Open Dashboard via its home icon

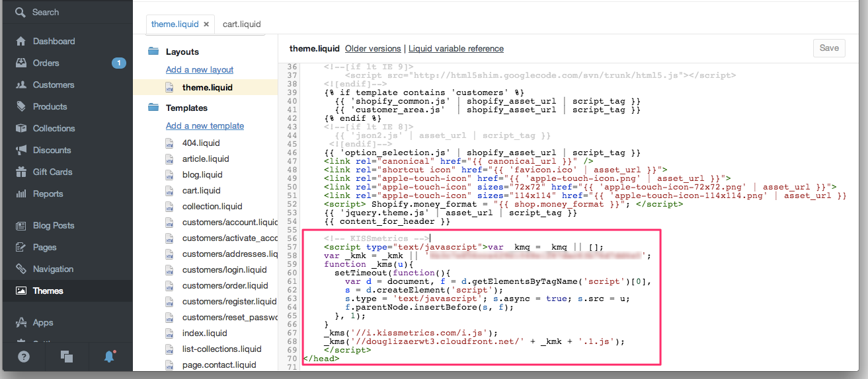click(x=21, y=41)
